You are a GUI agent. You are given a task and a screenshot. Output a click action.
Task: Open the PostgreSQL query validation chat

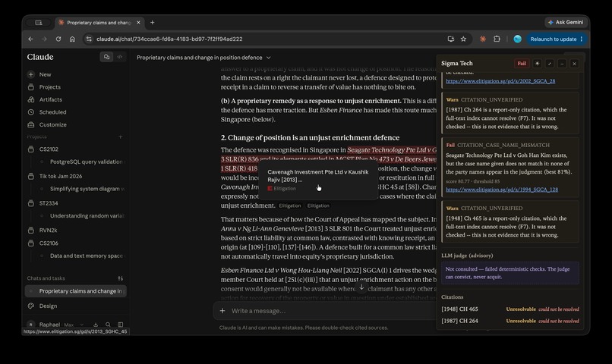pyautogui.click(x=86, y=162)
